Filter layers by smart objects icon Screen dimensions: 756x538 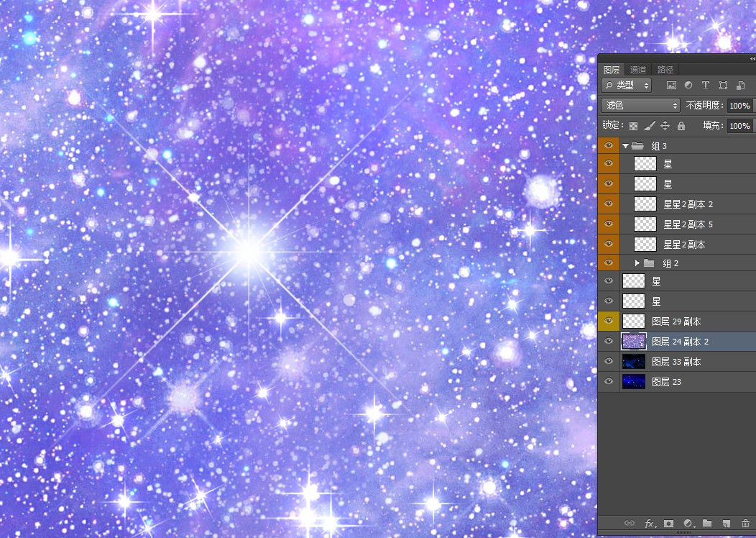pyautogui.click(x=741, y=86)
